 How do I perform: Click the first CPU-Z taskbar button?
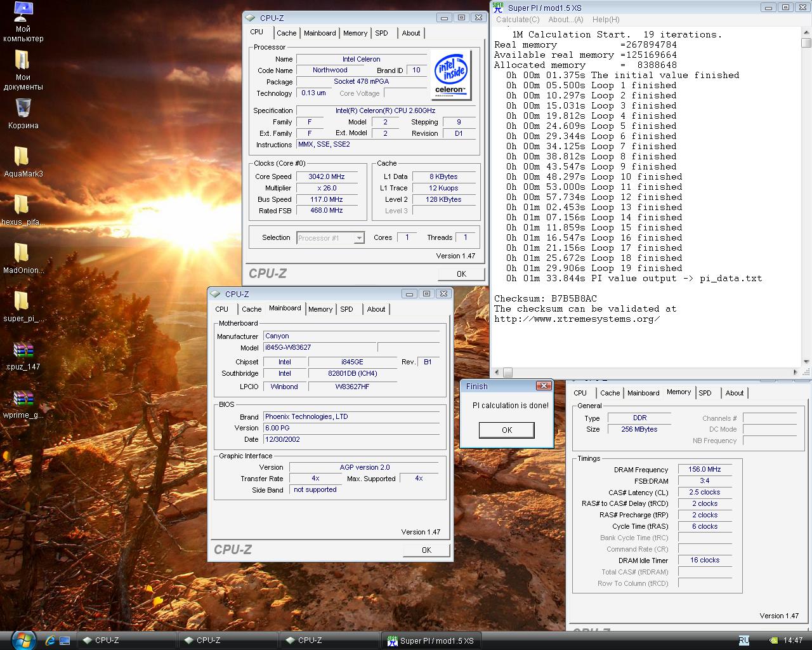tap(126, 640)
